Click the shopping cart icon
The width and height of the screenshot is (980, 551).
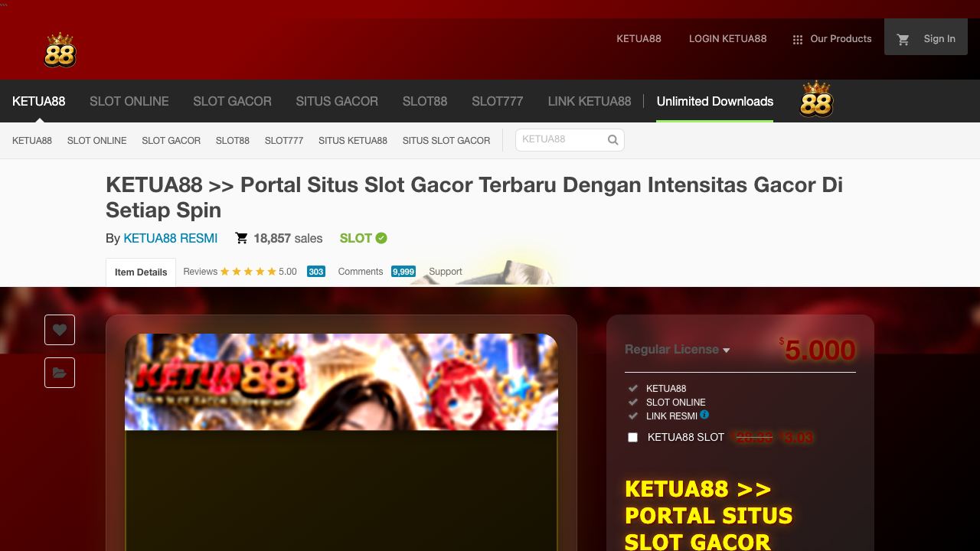(x=903, y=39)
